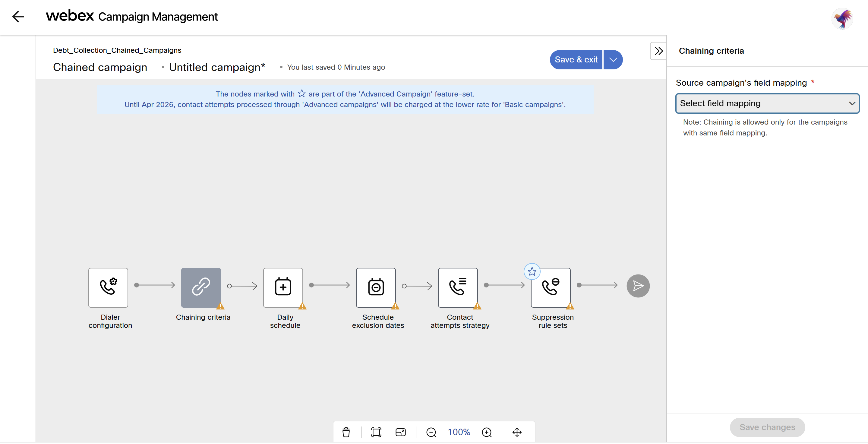Open the Suppression rule sets node
Screen dimensions: 868x444
coord(551,287)
